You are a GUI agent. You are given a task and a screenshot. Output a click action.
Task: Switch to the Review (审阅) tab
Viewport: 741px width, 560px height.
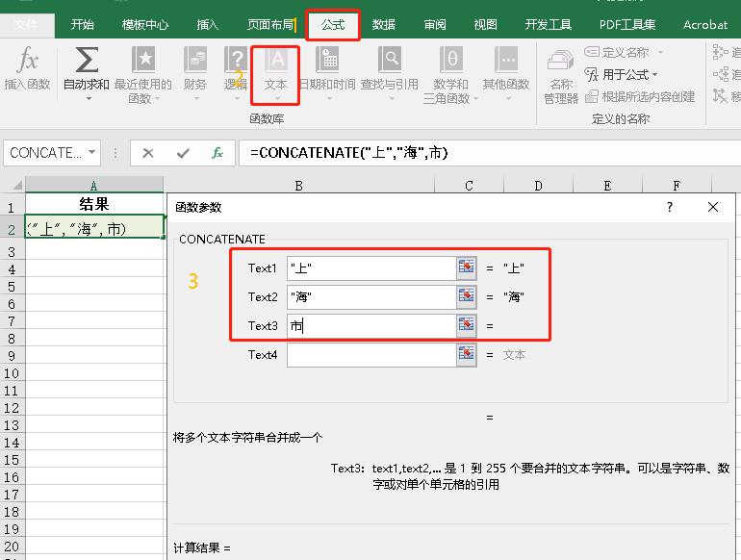pos(435,25)
